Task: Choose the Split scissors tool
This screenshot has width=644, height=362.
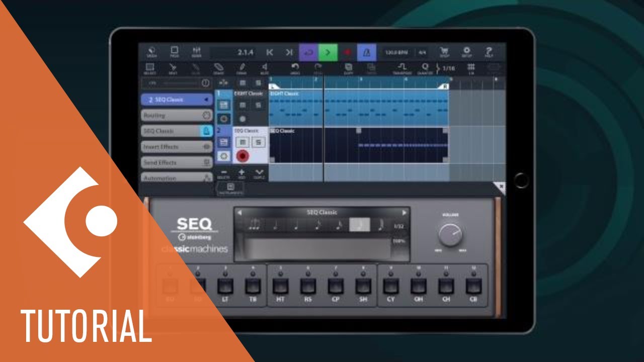Action: pyautogui.click(x=173, y=68)
